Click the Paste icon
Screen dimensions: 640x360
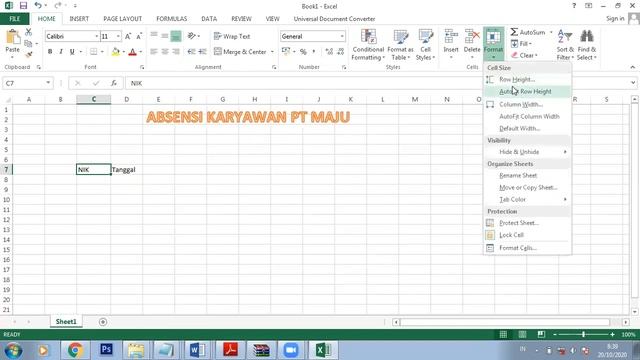coord(12,38)
